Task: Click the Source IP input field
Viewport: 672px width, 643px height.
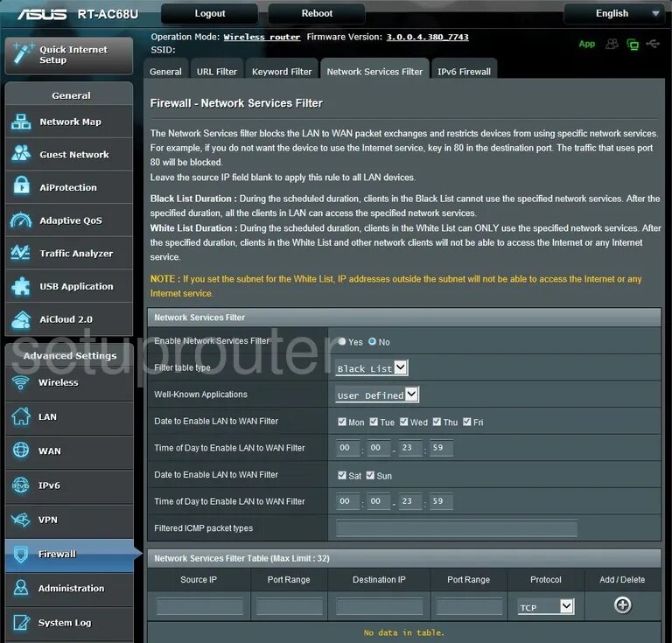Action: pos(199,606)
